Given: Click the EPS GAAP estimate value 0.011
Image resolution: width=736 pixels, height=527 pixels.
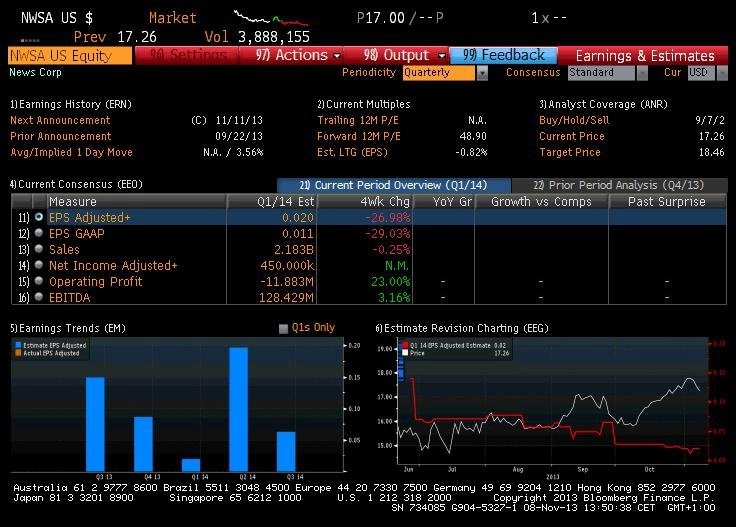Looking at the screenshot, I should (298, 234).
